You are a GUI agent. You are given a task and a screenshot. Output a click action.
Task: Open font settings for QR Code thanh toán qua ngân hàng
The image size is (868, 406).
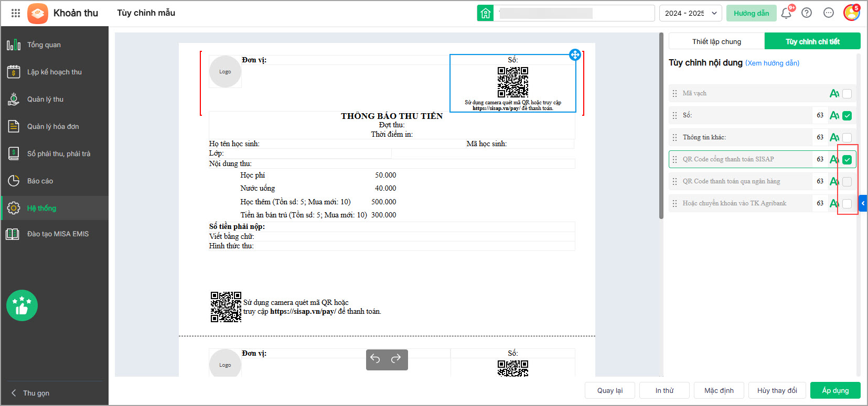pyautogui.click(x=834, y=181)
